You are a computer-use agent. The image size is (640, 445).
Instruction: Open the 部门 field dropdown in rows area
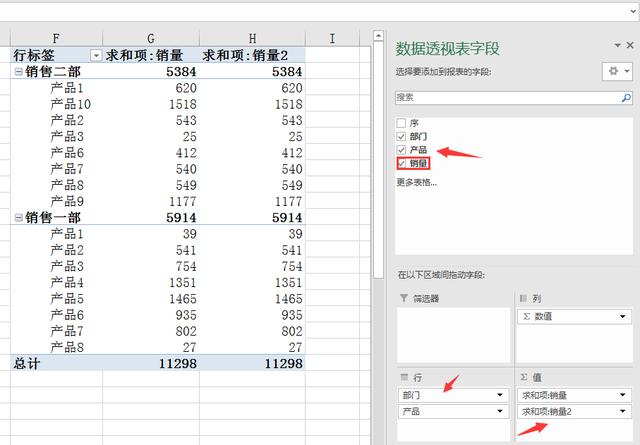[500, 395]
